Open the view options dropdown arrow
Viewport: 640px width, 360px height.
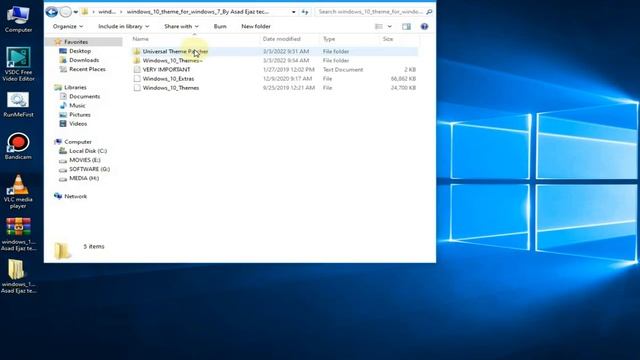coord(389,27)
